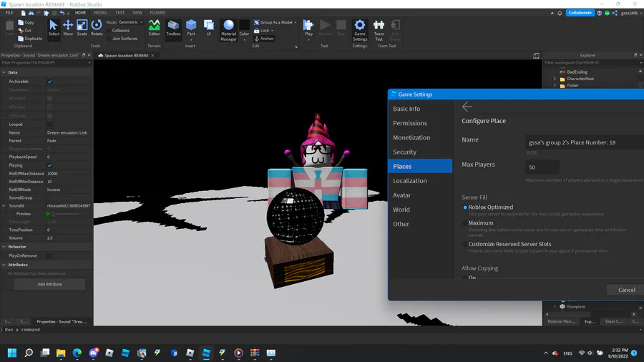Screen dimensions: 644x362
Task: Toggle the Looped checkbox
Action: [49, 124]
